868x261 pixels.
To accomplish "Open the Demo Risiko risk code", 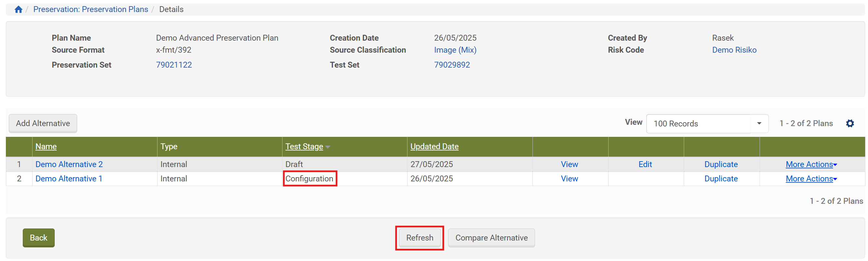I will tap(734, 50).
